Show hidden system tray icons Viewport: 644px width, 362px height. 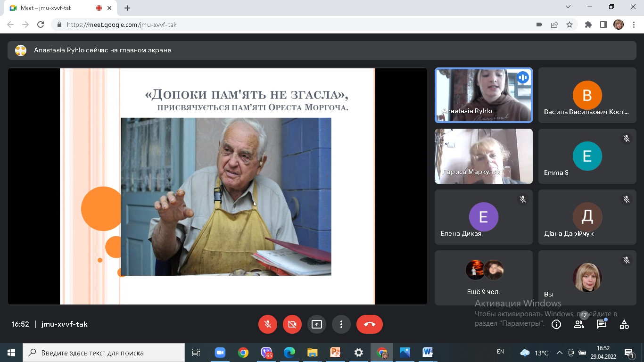560,353
